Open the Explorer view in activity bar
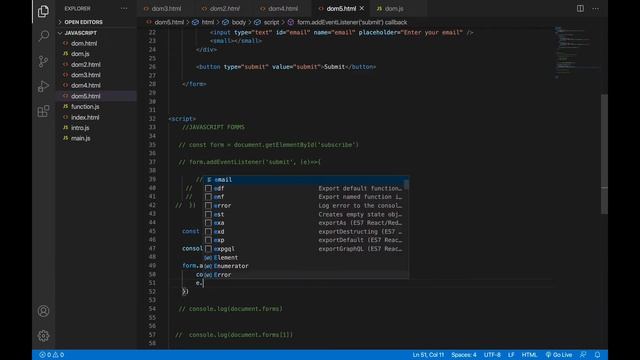The width and height of the screenshot is (640, 360). [43, 11]
